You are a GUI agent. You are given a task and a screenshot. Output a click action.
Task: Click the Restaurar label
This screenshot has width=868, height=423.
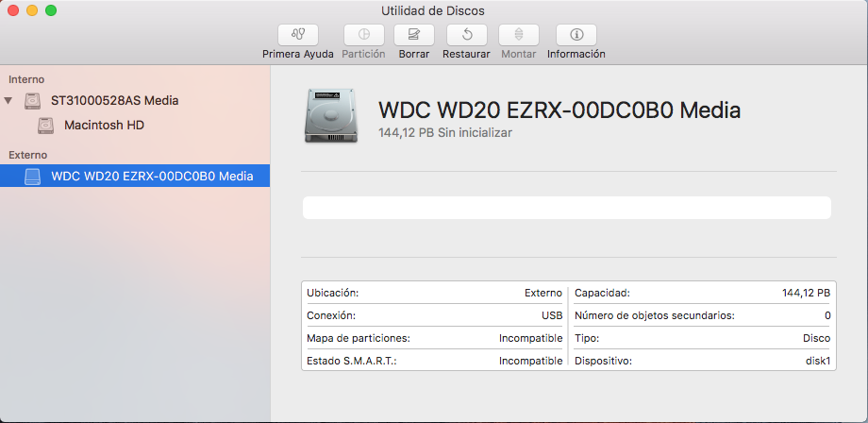[466, 54]
